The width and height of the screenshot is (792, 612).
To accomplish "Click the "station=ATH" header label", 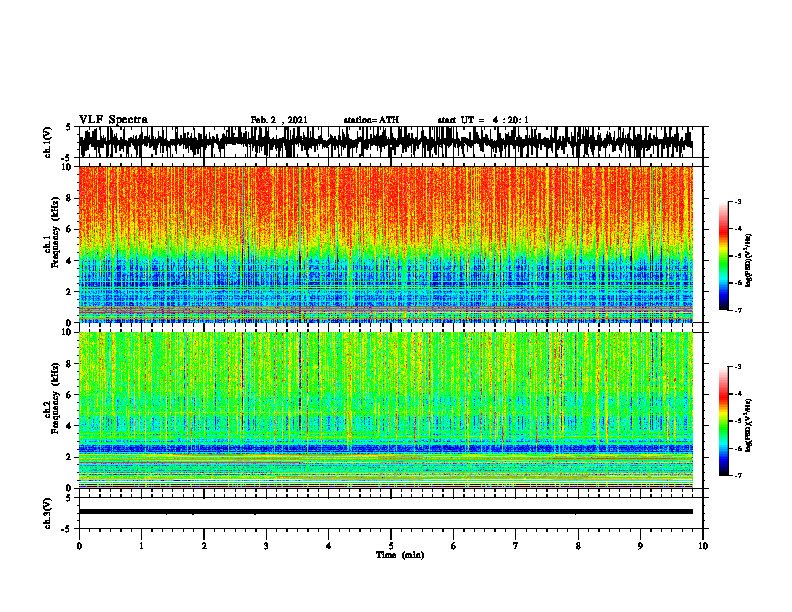I will [371, 120].
